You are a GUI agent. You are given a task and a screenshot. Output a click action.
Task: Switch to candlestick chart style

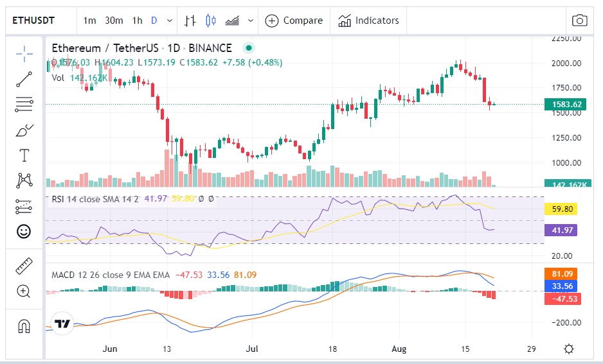coord(211,21)
